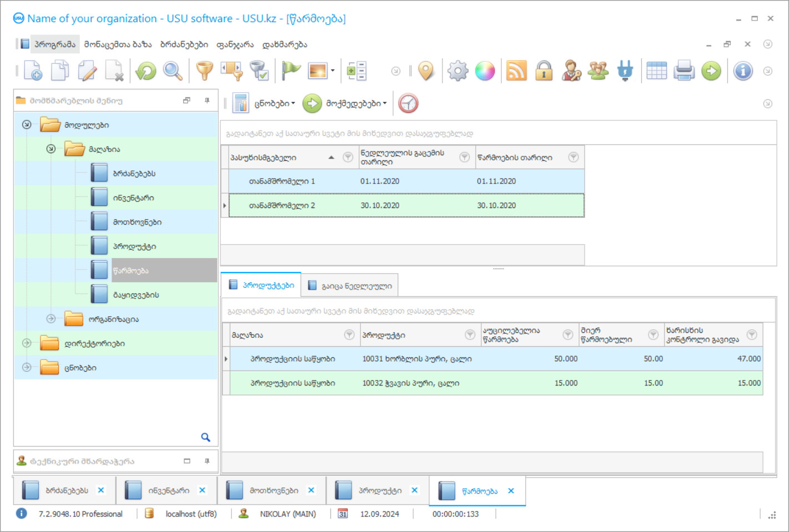Viewport: 789px width, 532px height.
Task: Open the dropdown arrow next to picture icon
Action: [x=333, y=71]
